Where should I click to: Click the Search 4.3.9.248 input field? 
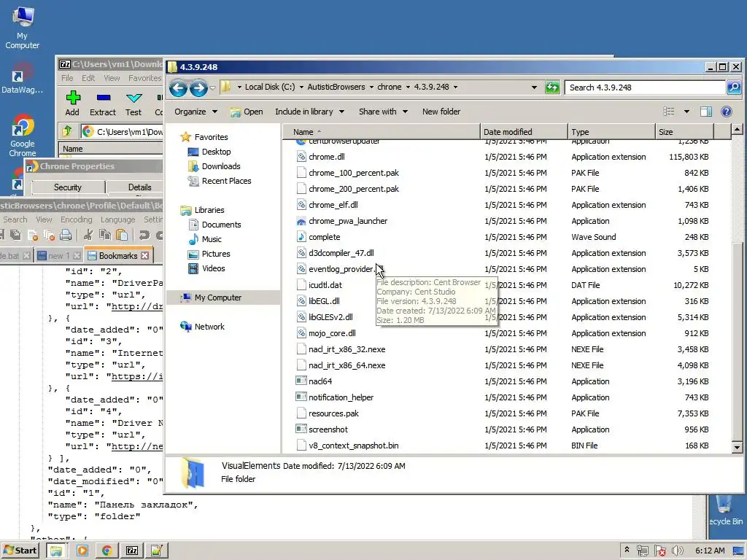(645, 87)
